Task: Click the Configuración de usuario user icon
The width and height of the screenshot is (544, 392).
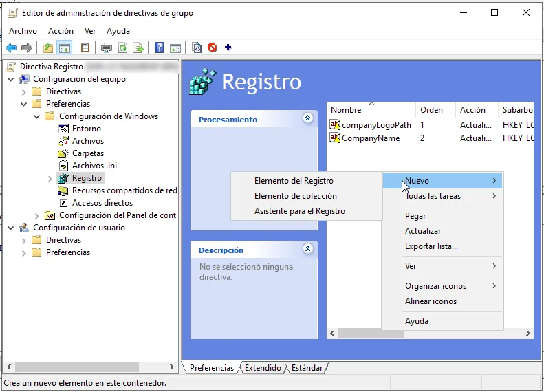Action: (x=24, y=228)
